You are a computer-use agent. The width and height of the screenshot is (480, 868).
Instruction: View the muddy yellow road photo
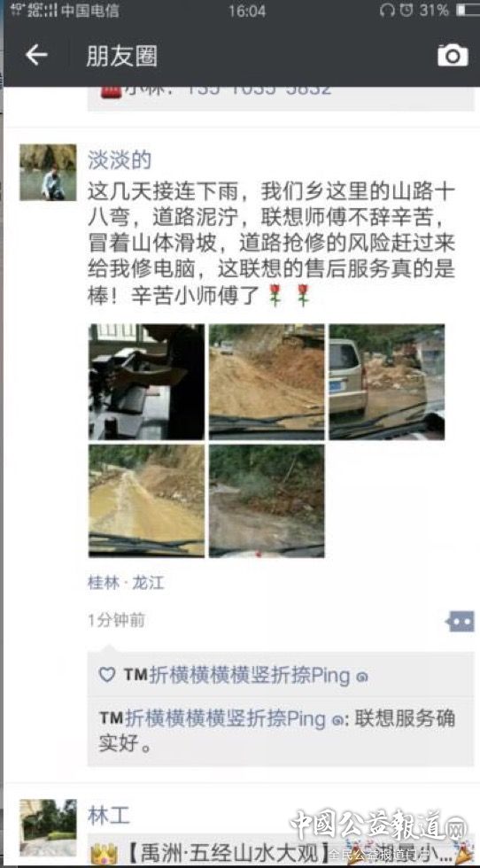coord(146,500)
